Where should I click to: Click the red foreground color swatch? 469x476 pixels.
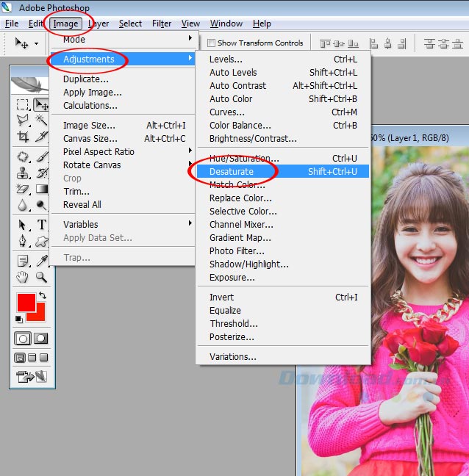[24, 301]
